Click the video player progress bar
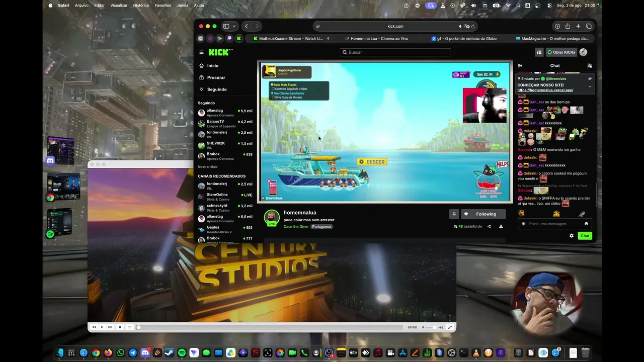The image size is (644, 362). pos(270,327)
